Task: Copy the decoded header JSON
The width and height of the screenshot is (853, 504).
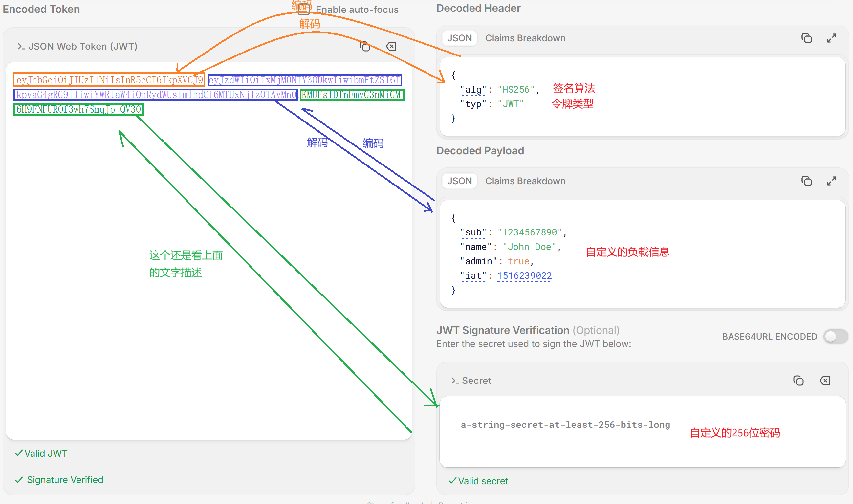Action: tap(806, 38)
